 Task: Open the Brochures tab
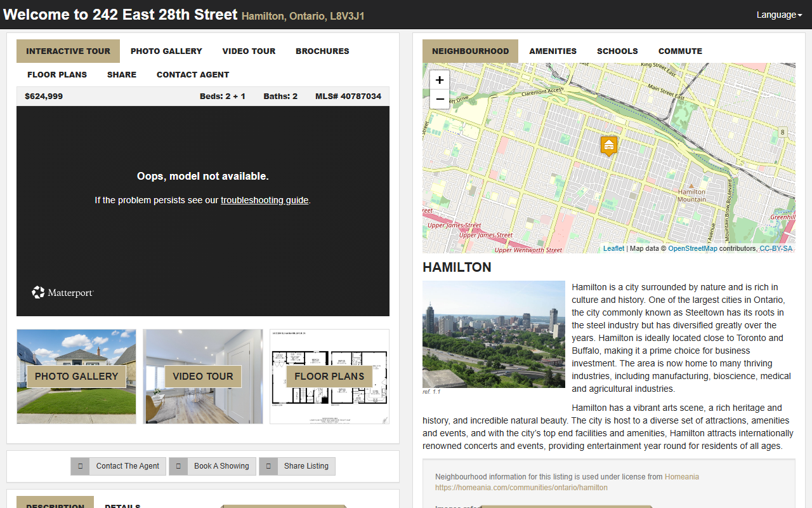point(322,51)
